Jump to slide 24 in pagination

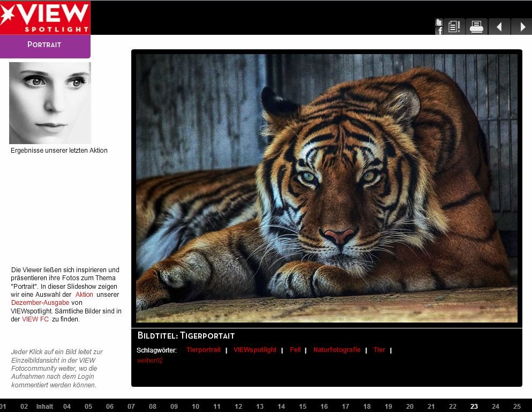pyautogui.click(x=496, y=407)
